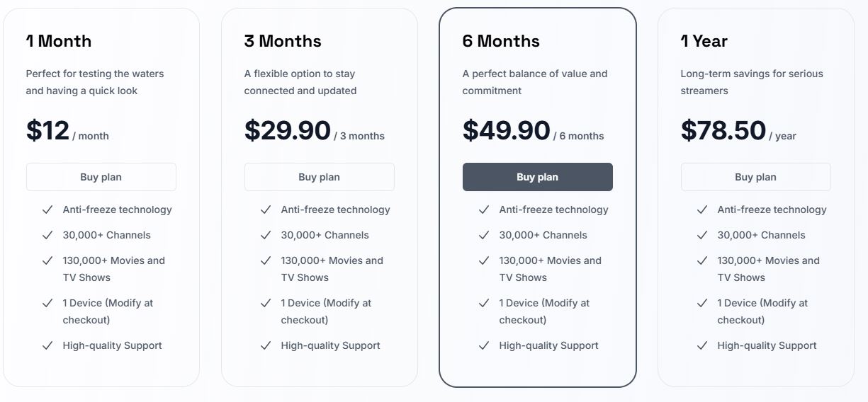Click checkmark next to 30,000+ Channels in 3 Months
The width and height of the screenshot is (868, 402).
click(266, 235)
